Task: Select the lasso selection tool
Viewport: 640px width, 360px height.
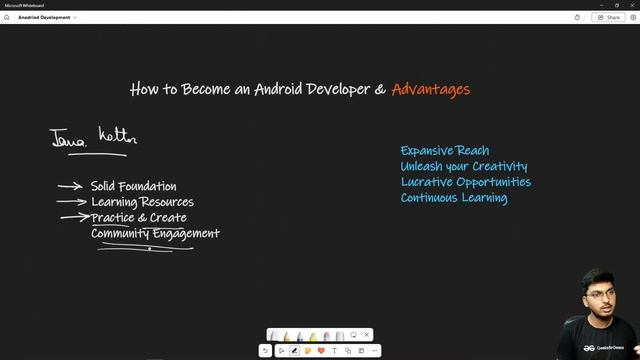Action: click(x=353, y=335)
